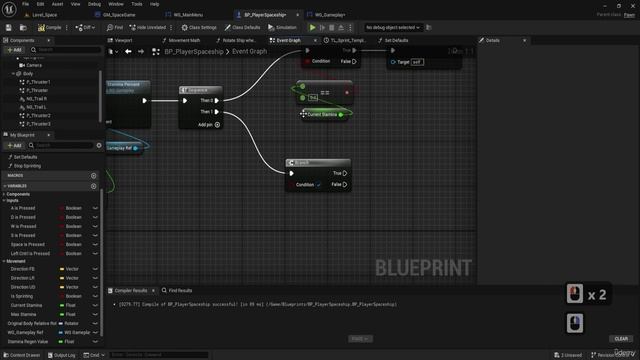Click the graph icon beside breadcrumb

[x=156, y=52]
